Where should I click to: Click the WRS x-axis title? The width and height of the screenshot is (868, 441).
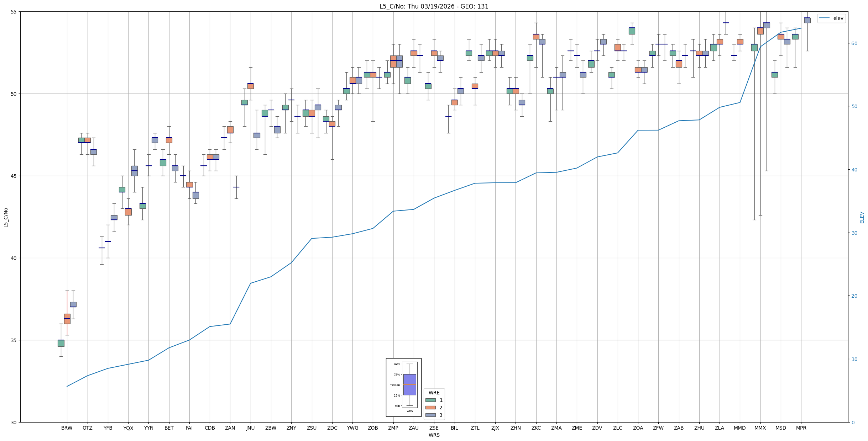pos(434,435)
